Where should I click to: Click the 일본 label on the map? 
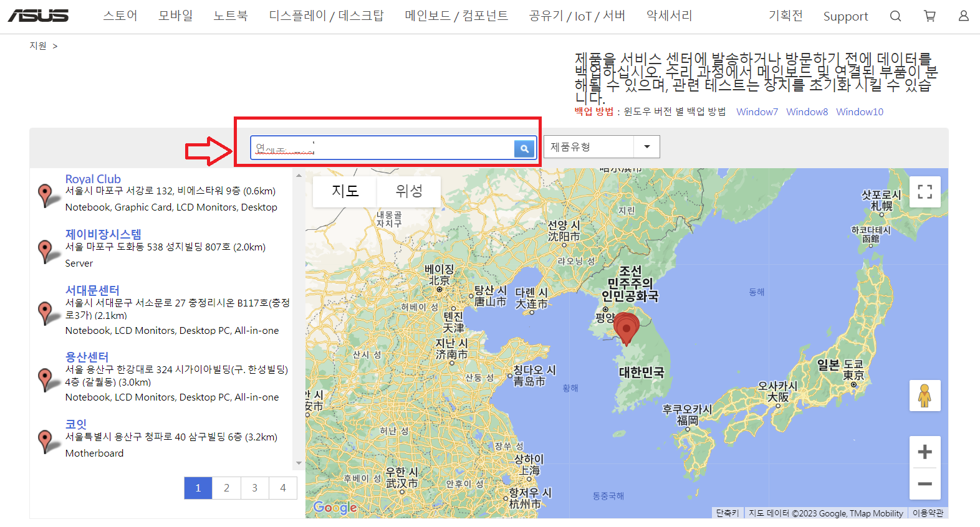829,365
